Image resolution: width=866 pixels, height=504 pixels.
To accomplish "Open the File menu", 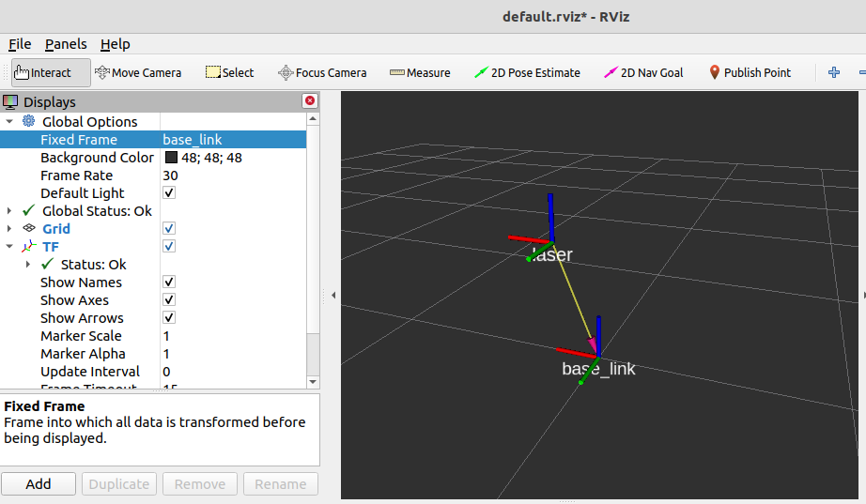I will pos(20,44).
